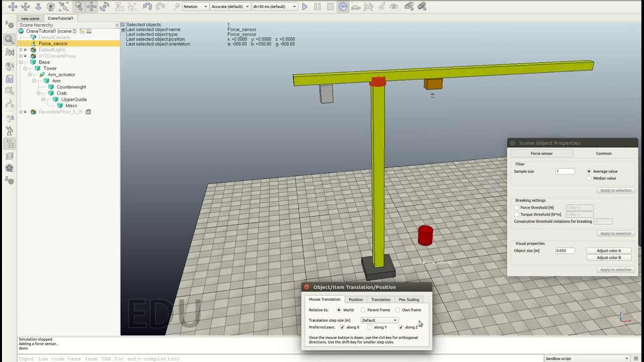
Task: Expand the ResizableFloor_5_25 tree node
Action: click(x=21, y=112)
